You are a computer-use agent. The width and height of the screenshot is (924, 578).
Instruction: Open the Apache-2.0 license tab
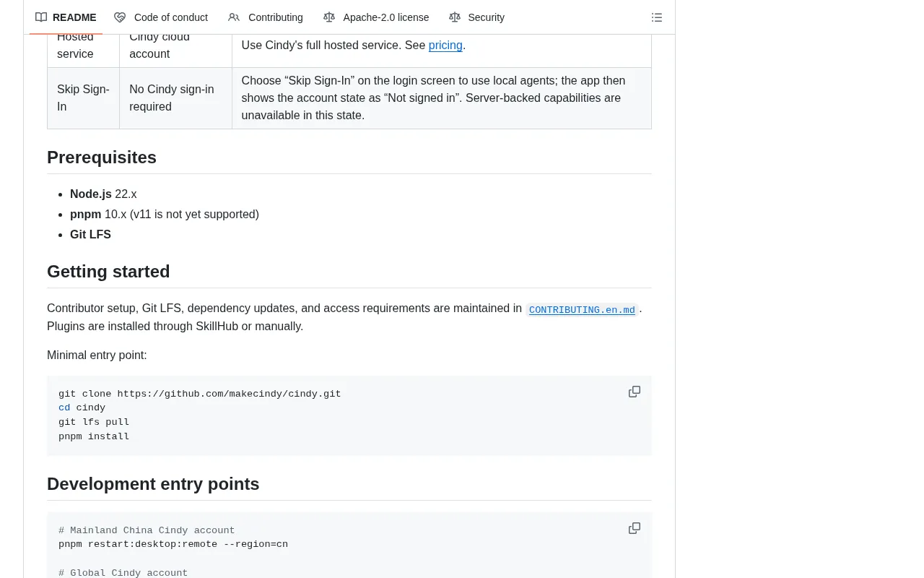(x=376, y=17)
